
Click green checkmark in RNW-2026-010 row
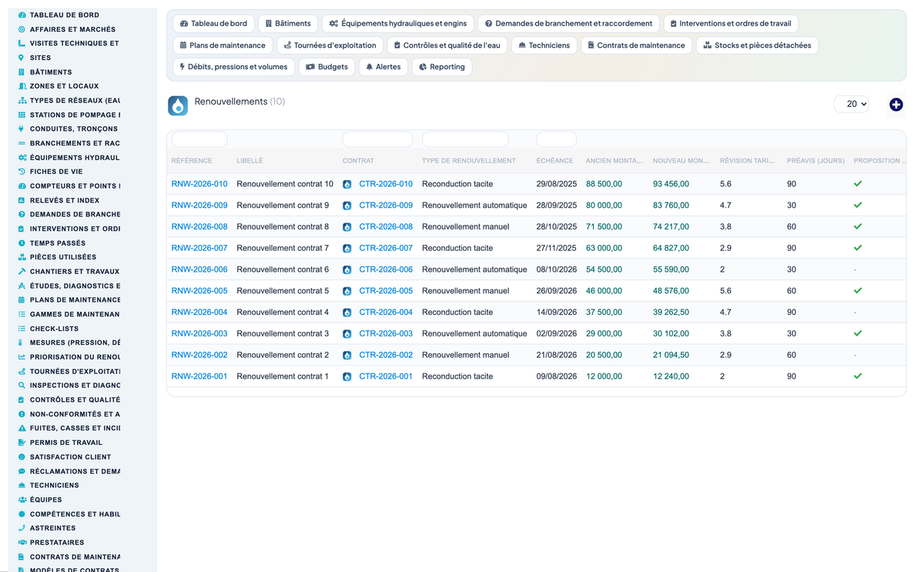pyautogui.click(x=858, y=184)
